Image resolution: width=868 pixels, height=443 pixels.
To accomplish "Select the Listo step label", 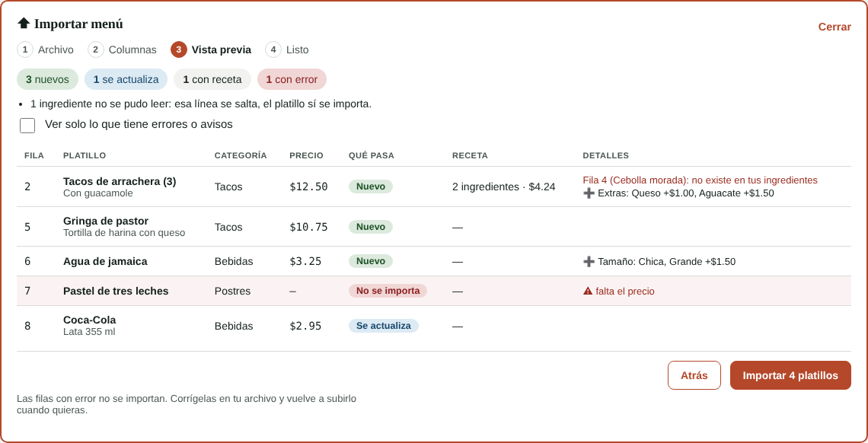I will tap(297, 49).
